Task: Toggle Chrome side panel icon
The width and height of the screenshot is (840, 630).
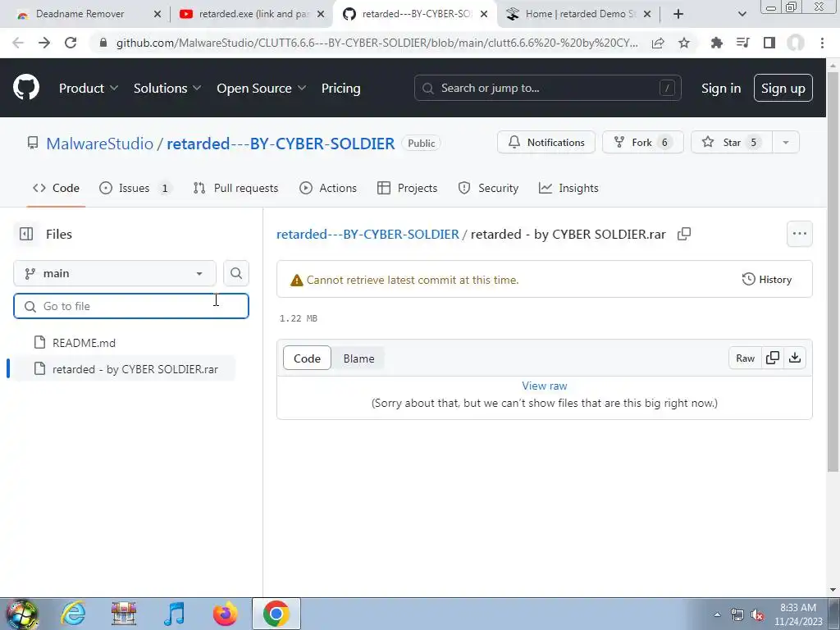Action: pos(769,43)
